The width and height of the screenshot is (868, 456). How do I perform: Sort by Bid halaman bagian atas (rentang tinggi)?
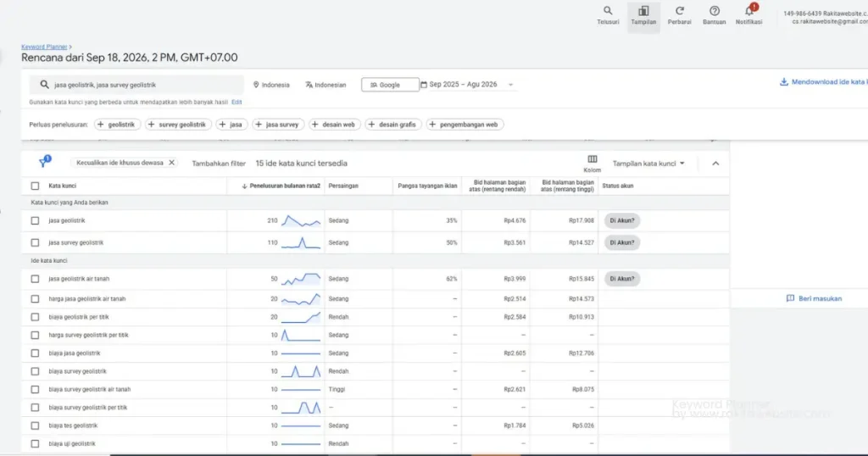pos(566,186)
